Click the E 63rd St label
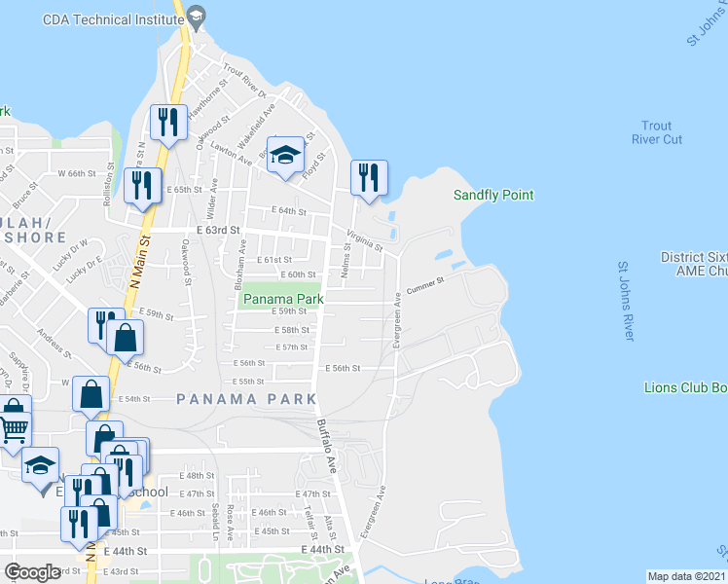 [218, 231]
